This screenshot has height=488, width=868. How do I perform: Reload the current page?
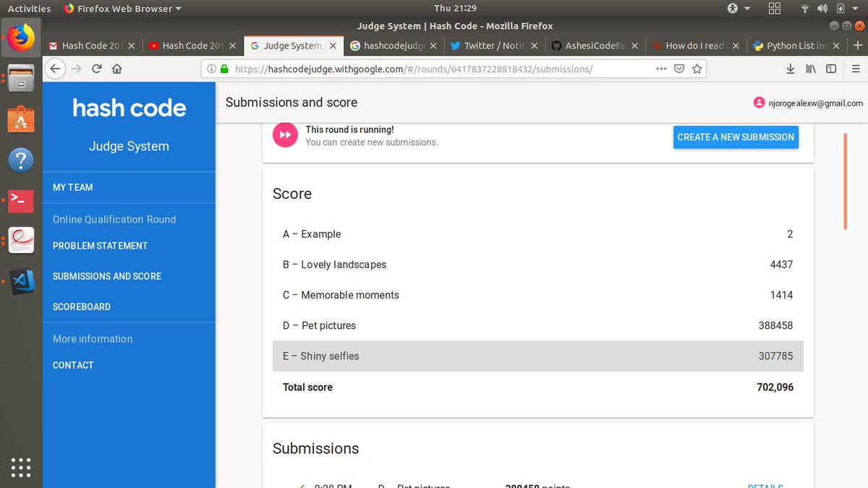coord(96,69)
